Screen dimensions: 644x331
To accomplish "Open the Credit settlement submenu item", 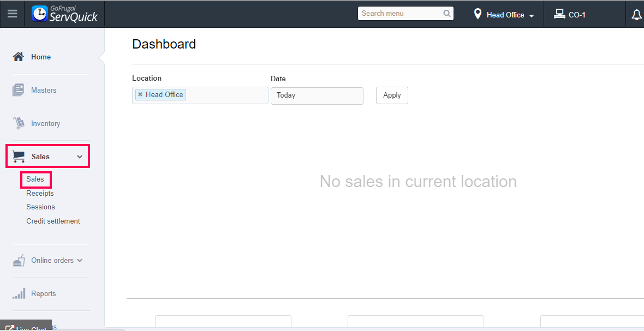I will point(53,221).
